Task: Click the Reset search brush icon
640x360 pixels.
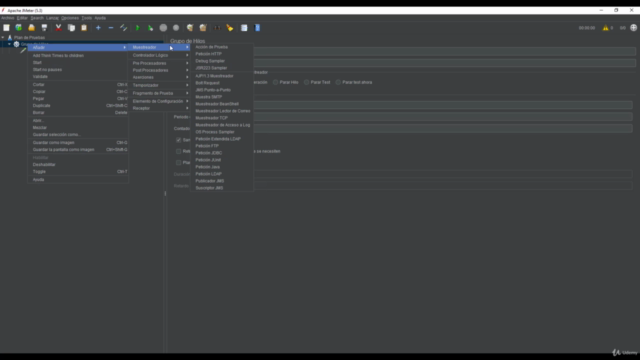Action: pos(230,28)
